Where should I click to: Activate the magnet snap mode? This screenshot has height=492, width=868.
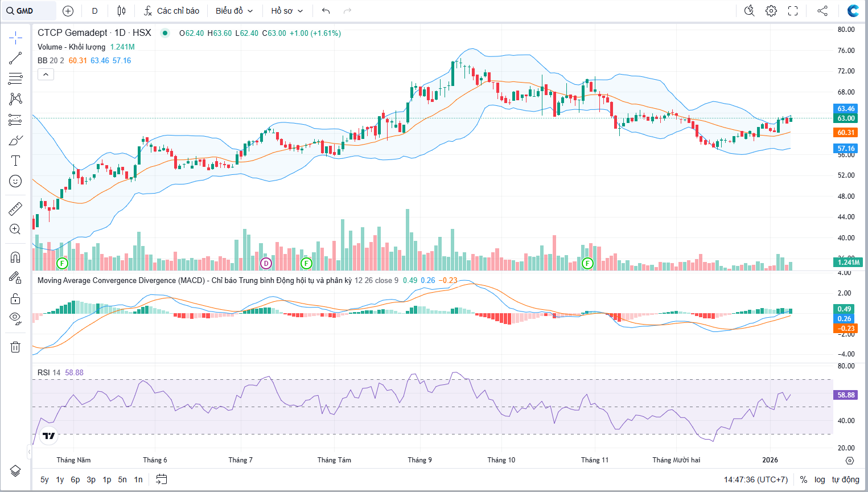tap(15, 257)
